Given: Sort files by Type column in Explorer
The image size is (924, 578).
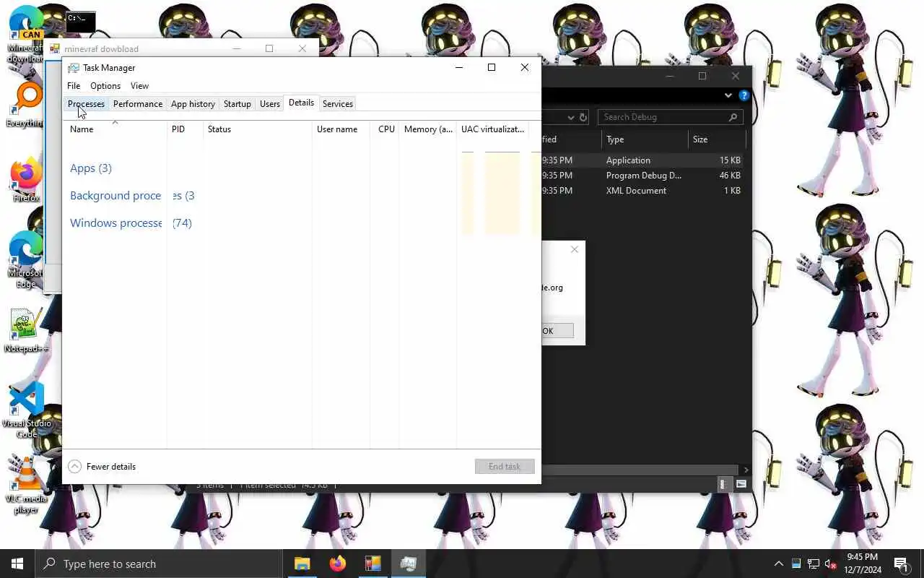Looking at the screenshot, I should (645, 139).
